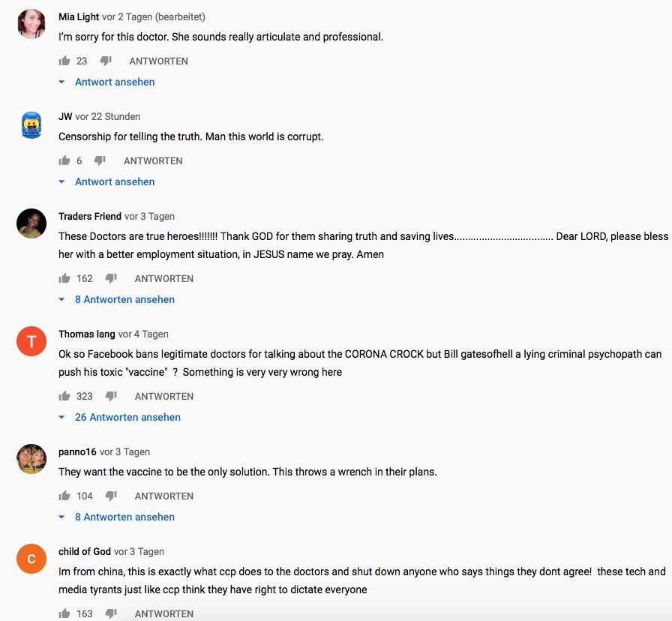672x621 pixels.
Task: Click the 'vor 22 Stunden' timestamp
Action: [107, 116]
